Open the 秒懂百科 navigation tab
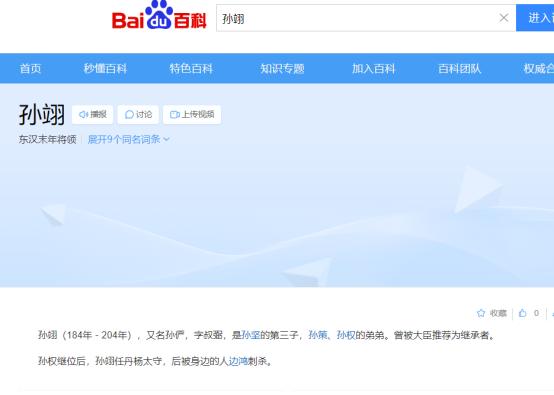 tap(105, 69)
